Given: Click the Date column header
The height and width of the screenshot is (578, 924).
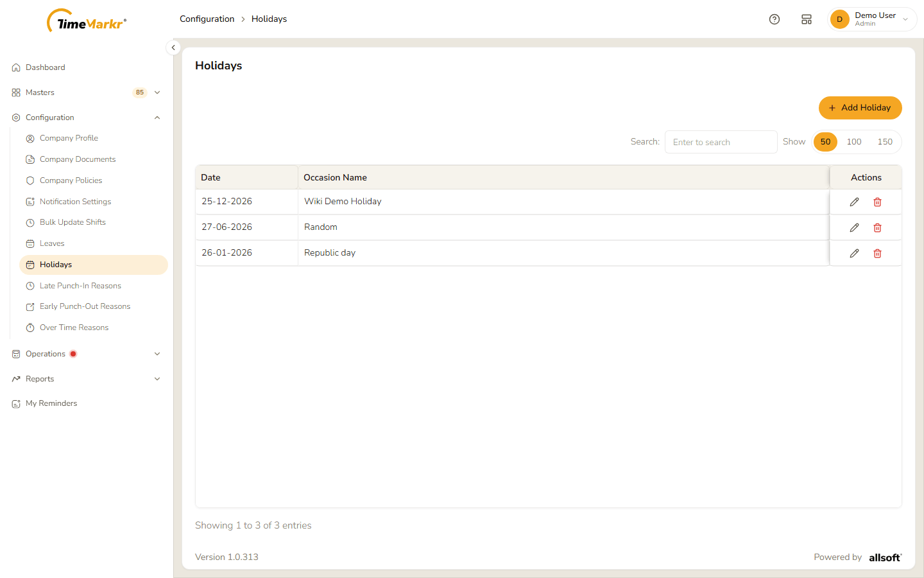Looking at the screenshot, I should (x=246, y=177).
